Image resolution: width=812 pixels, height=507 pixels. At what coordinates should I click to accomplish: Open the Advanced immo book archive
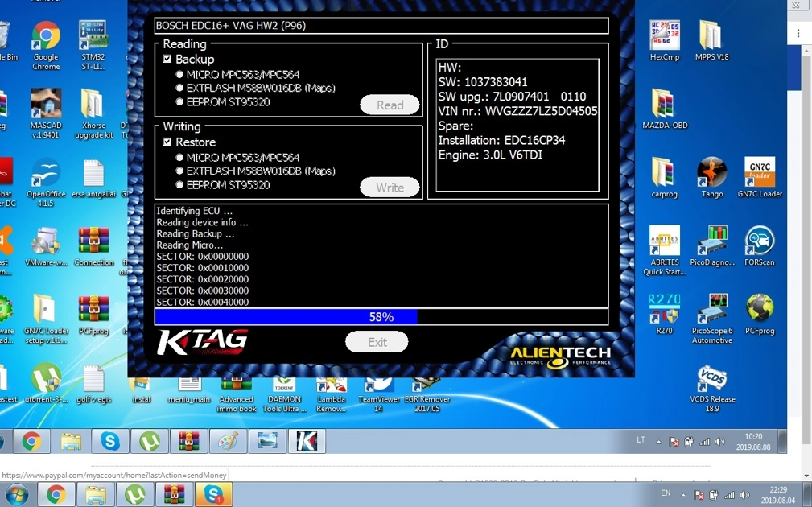point(237,396)
